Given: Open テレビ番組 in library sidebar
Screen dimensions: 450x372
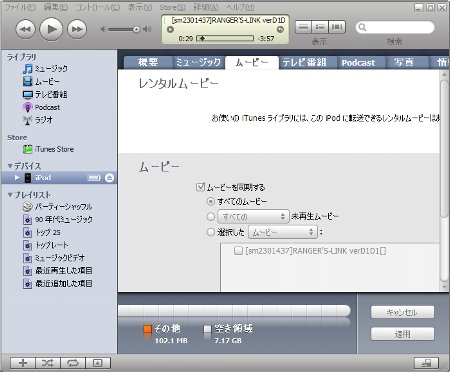Looking at the screenshot, I should [45, 94].
